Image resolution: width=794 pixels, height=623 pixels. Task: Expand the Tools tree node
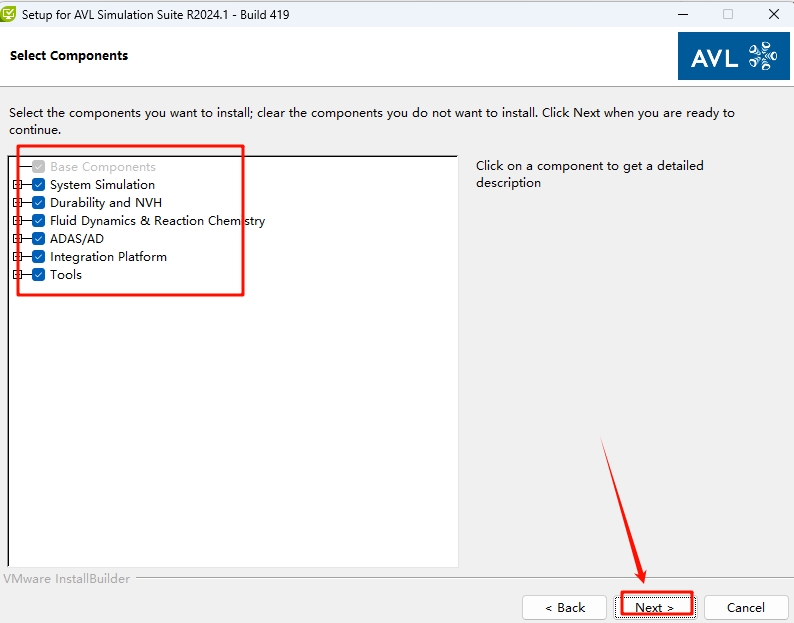(17, 275)
